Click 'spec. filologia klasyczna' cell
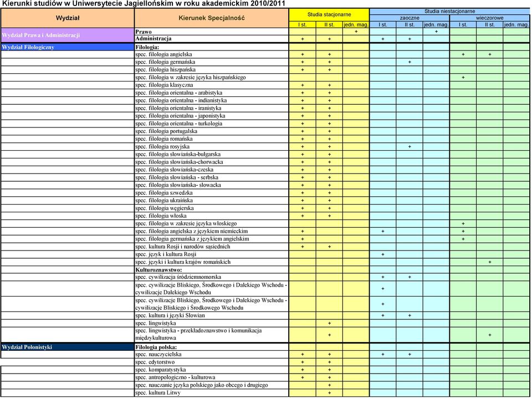Viewport: 532px width, 398px height. pos(211,85)
